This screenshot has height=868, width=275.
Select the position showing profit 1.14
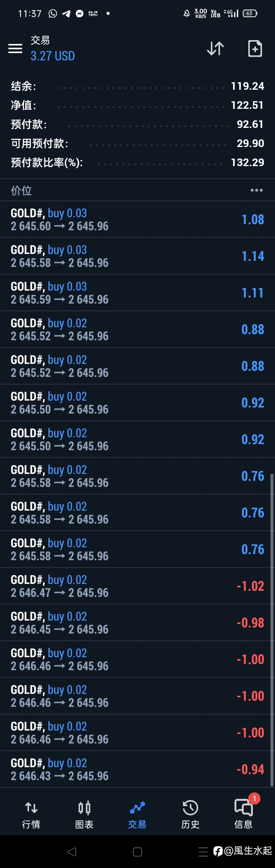point(137,256)
